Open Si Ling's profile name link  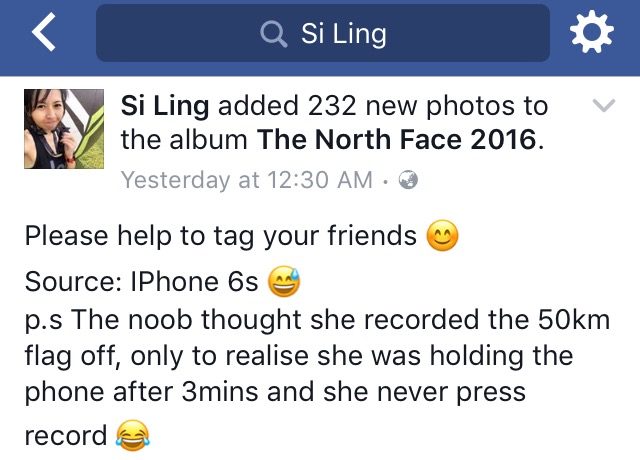coord(165,106)
